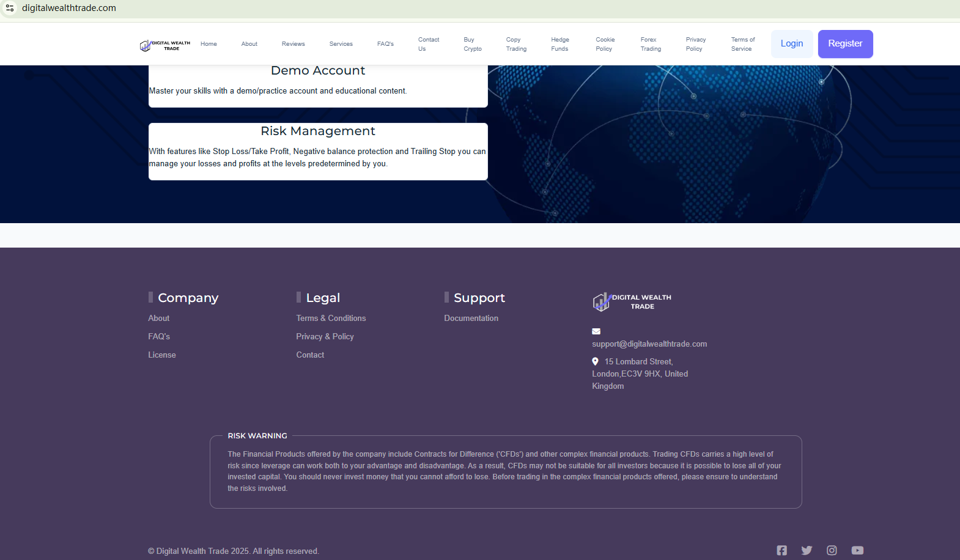Open the Documentation link under Support
This screenshot has height=560, width=960.
click(x=471, y=318)
